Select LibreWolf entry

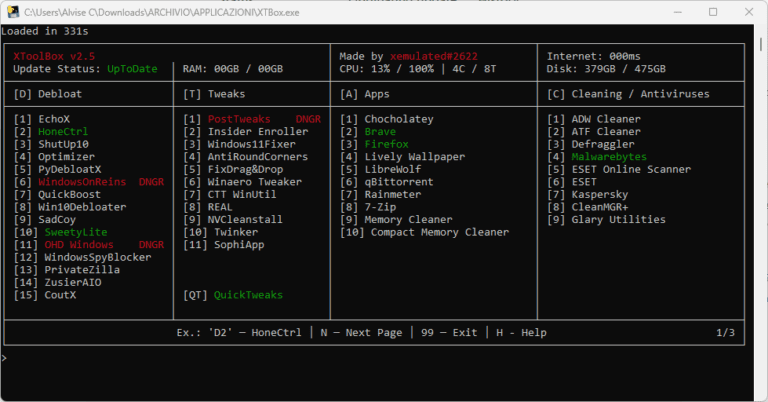click(x=381, y=169)
